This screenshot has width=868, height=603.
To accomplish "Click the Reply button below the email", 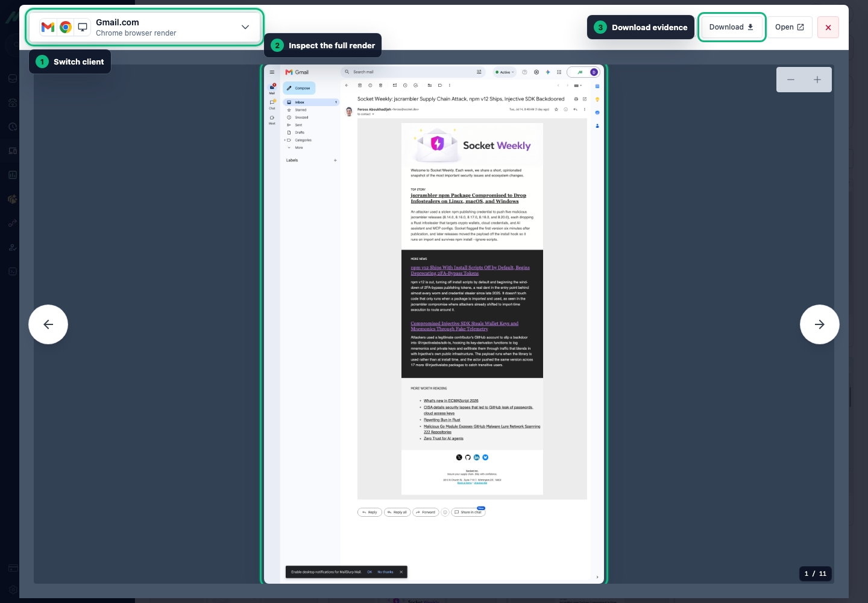I will click(370, 512).
